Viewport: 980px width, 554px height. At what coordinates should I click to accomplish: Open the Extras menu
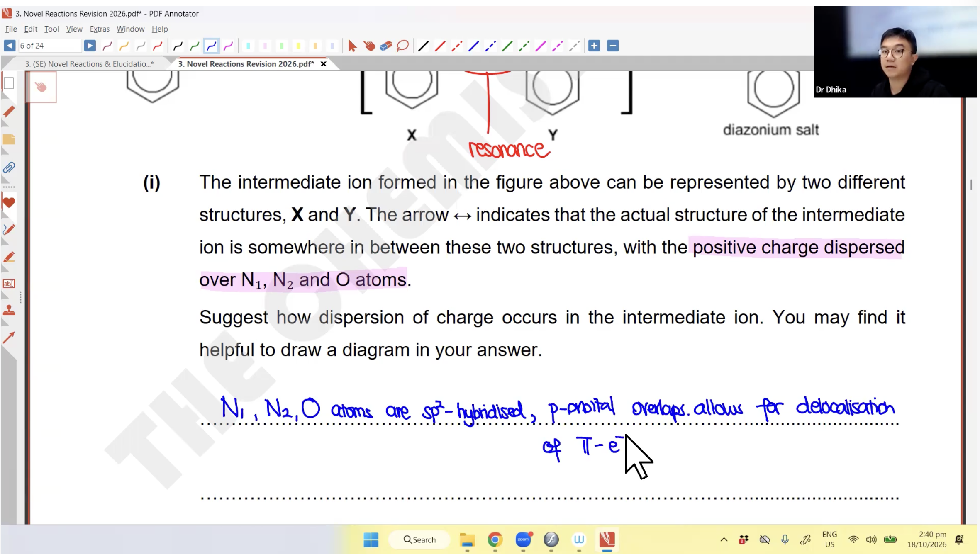point(100,29)
